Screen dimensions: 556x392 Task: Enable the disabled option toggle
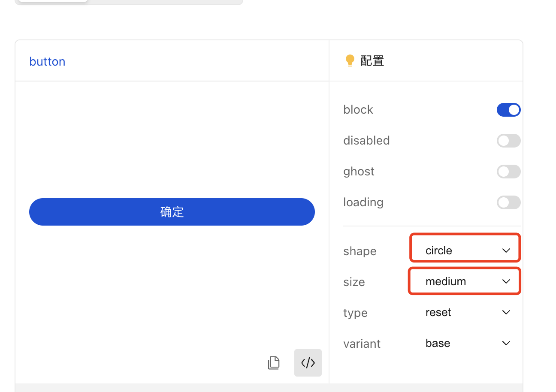tap(508, 141)
